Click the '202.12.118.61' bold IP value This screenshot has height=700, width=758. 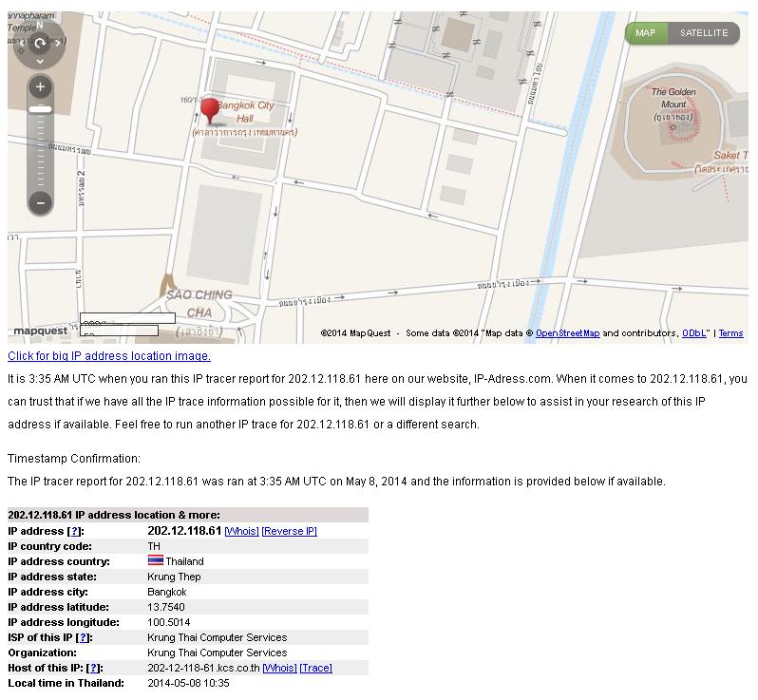(x=184, y=531)
